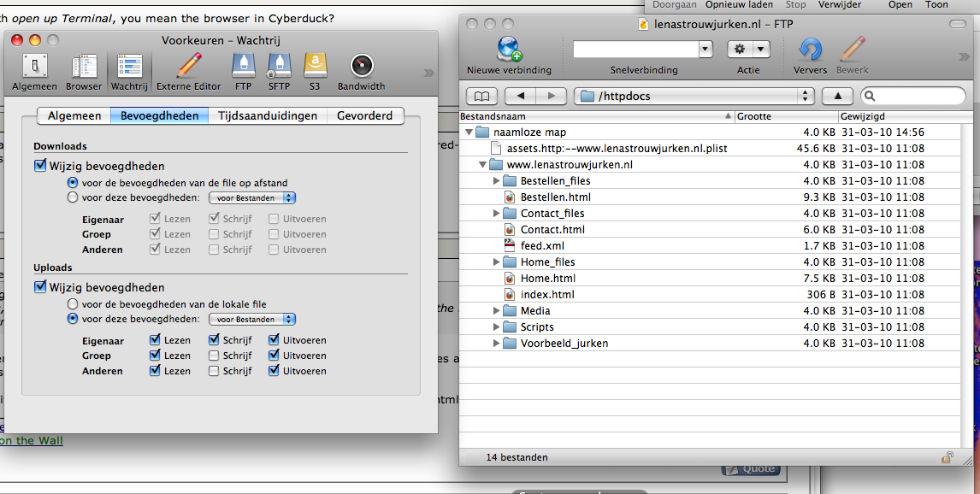Toggle Downloads Wijzig bevoegdheden checkbox

pyautogui.click(x=41, y=166)
